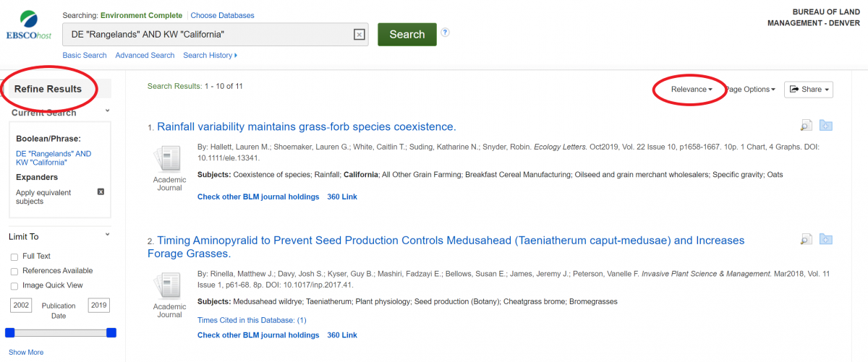
Task: Collapse the Current Search section
Action: 108,111
